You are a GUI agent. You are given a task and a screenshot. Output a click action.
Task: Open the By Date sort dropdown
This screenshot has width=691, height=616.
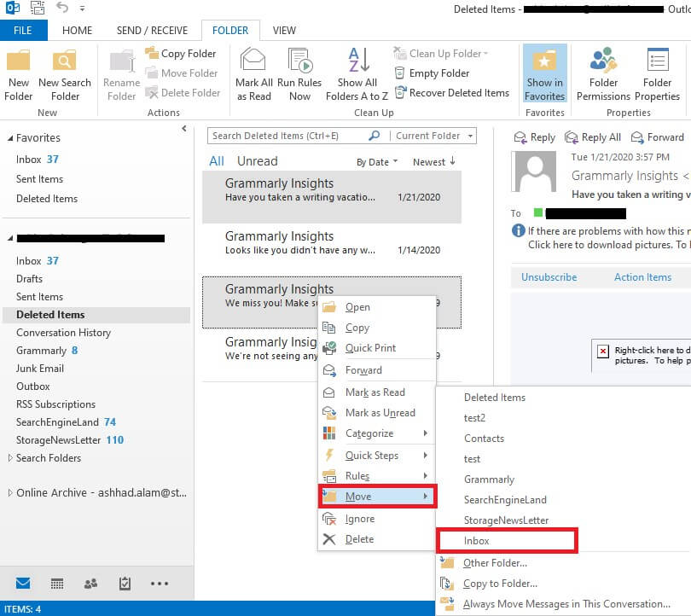[377, 162]
